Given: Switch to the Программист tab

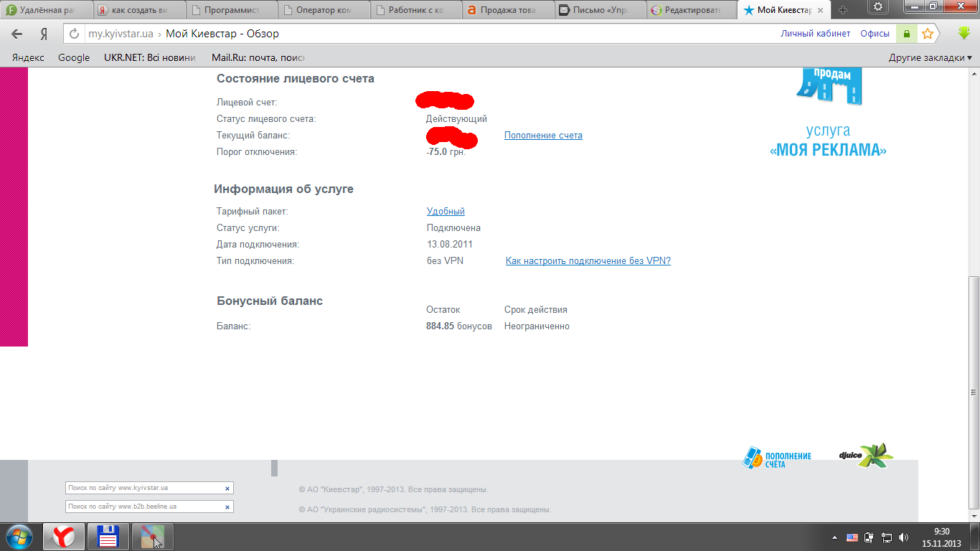Looking at the screenshot, I should (x=232, y=10).
